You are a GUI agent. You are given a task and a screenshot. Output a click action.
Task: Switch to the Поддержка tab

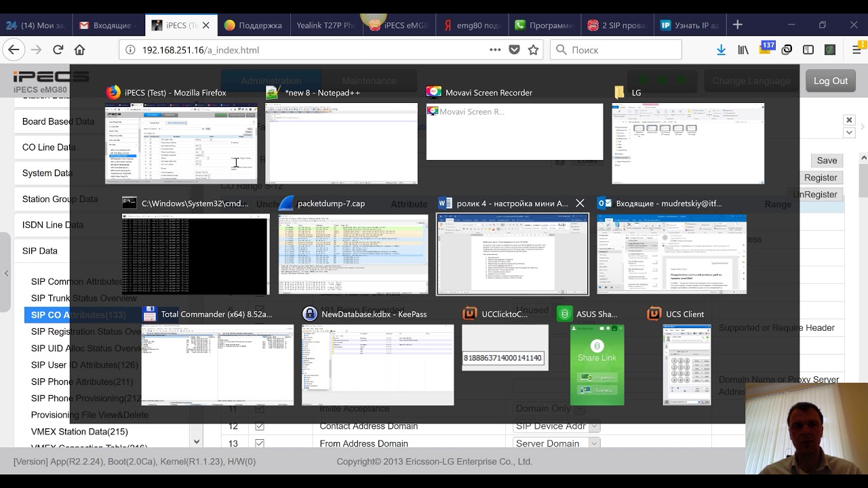tap(253, 25)
